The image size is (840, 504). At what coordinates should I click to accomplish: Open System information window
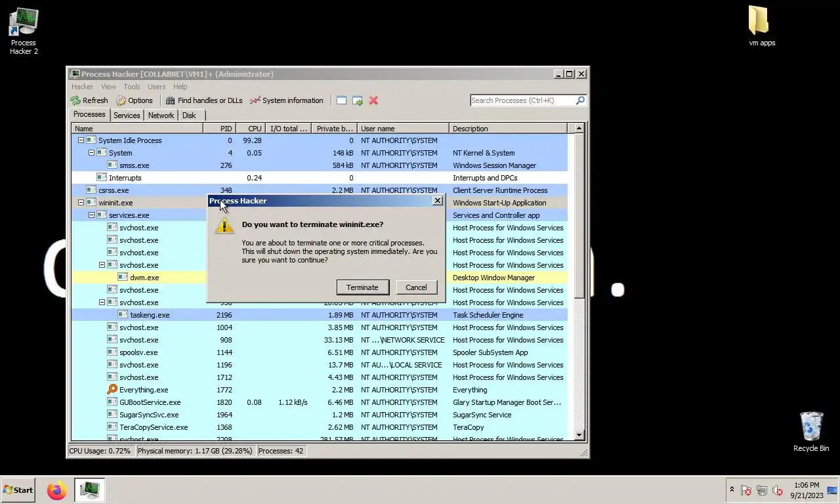[x=287, y=100]
